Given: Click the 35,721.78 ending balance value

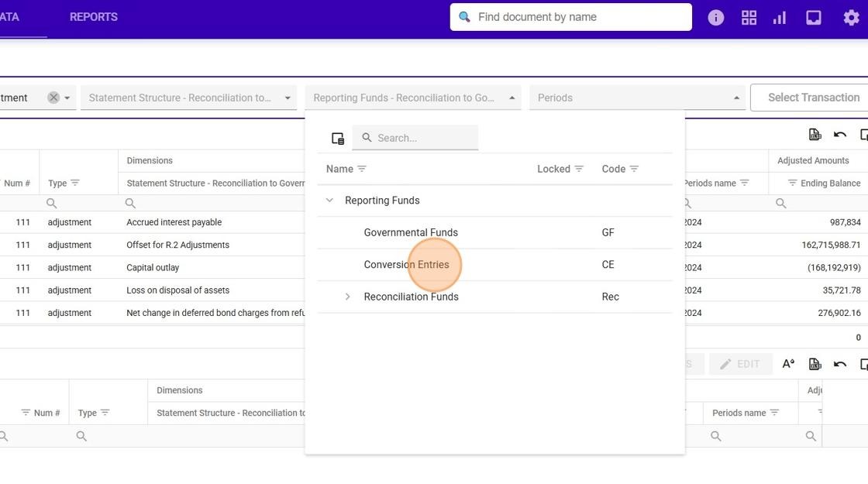Looking at the screenshot, I should pyautogui.click(x=842, y=290).
